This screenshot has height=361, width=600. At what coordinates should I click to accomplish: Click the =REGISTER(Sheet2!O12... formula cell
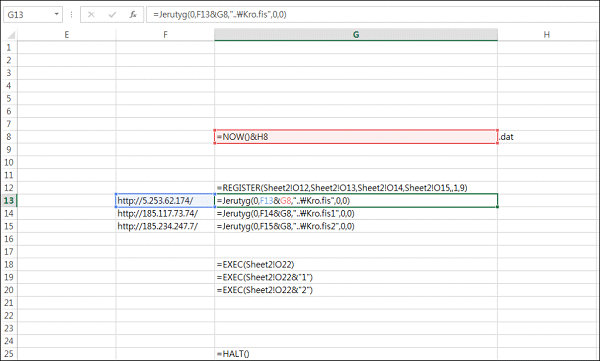pos(356,188)
